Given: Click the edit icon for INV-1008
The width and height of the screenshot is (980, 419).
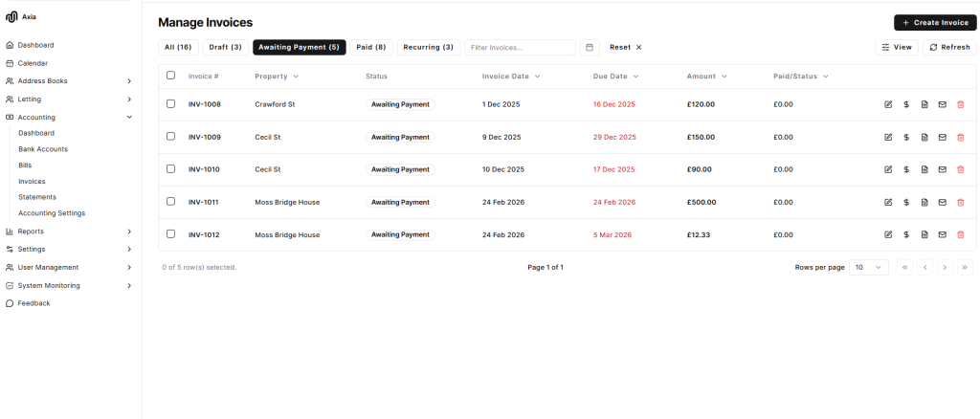Looking at the screenshot, I should click(888, 104).
